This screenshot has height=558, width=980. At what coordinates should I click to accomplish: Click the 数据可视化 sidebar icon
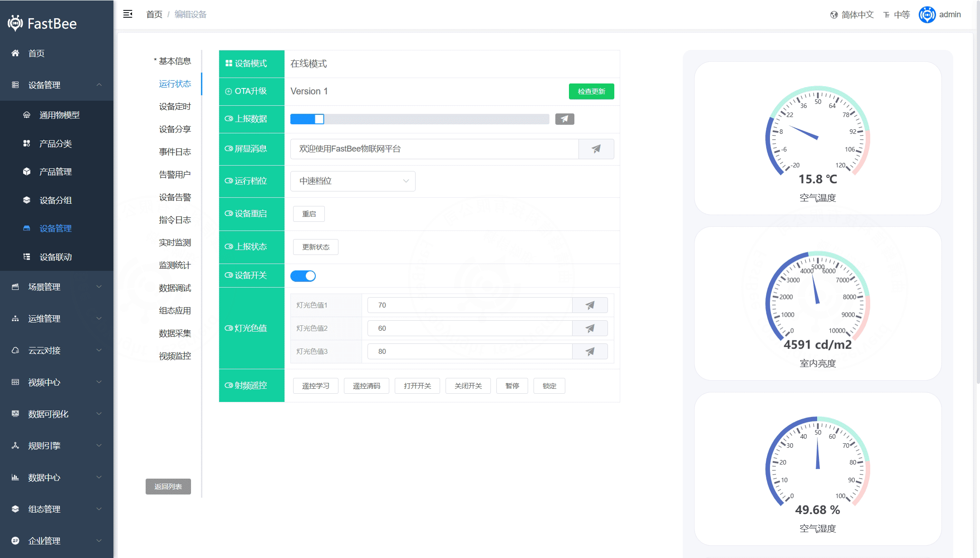pos(15,414)
